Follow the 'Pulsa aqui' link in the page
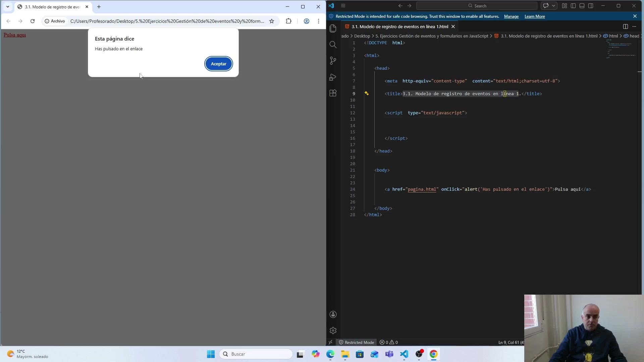The height and width of the screenshot is (362, 644). (x=15, y=35)
